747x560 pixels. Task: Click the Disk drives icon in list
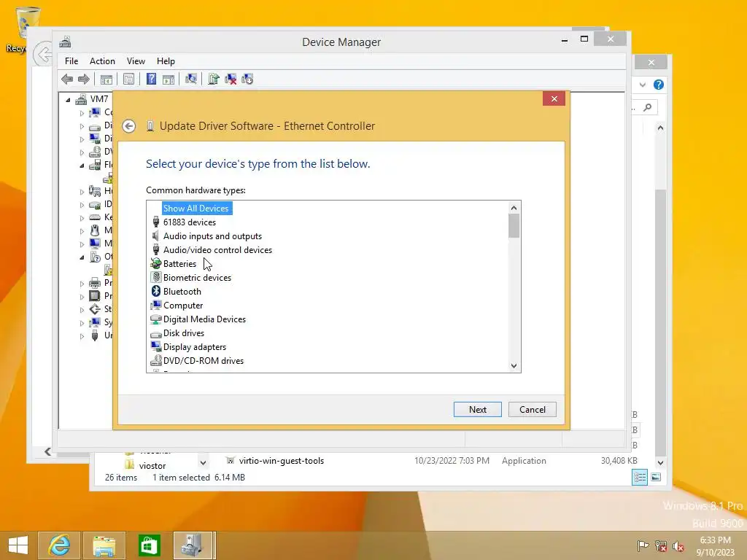click(x=156, y=333)
